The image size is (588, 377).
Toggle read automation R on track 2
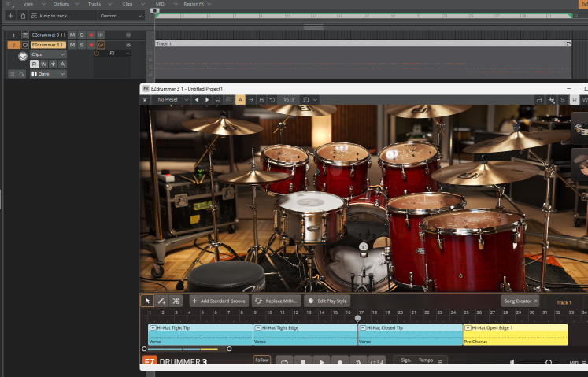click(34, 65)
